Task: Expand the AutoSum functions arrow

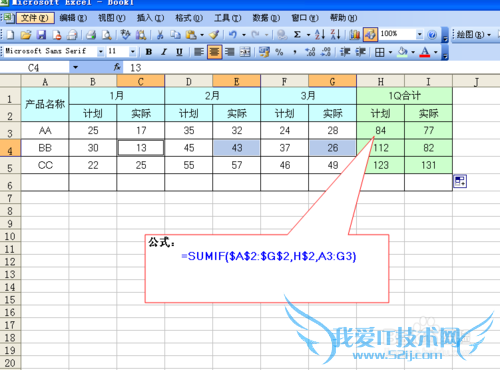Action: (308, 35)
